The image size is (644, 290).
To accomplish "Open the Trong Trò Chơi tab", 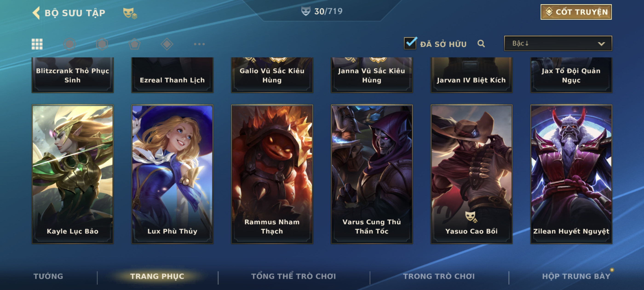I will [439, 276].
